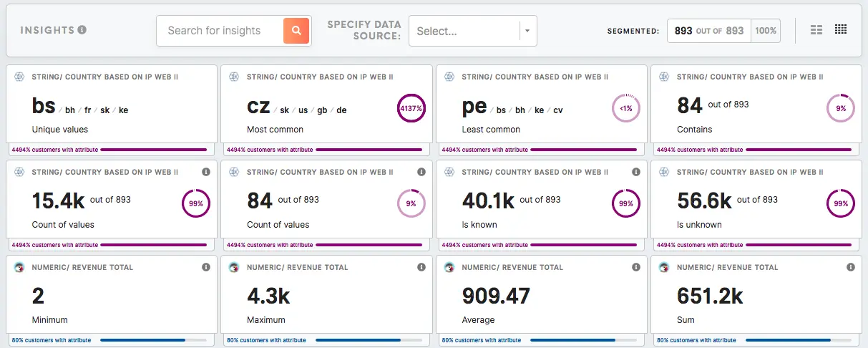Open the 84 Contains insight card
868x348 pixels.
click(x=744, y=107)
